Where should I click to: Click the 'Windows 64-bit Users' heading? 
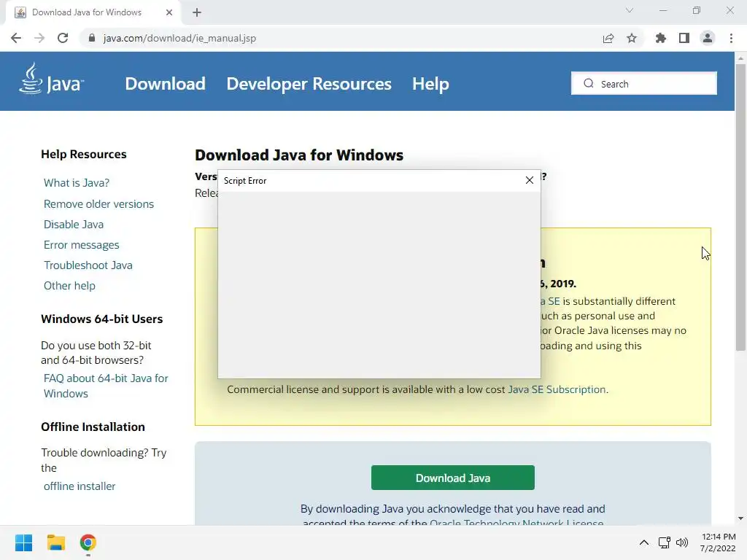[x=102, y=319]
